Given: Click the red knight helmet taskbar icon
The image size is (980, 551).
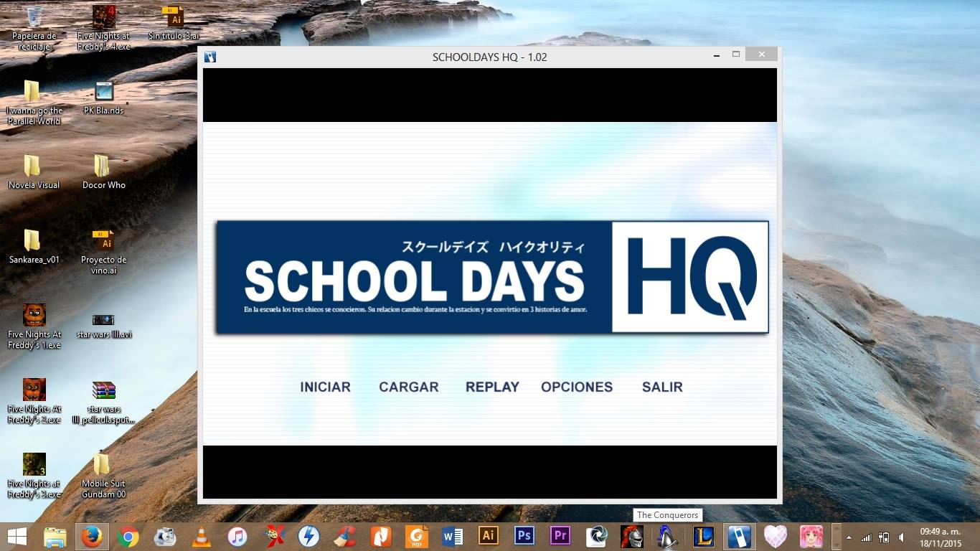Looking at the screenshot, I should click(x=632, y=537).
